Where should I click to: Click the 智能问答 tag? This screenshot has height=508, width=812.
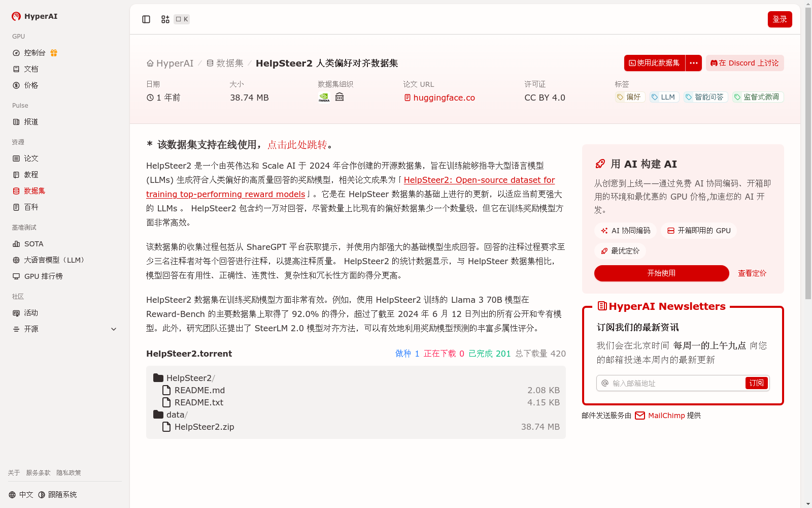coord(705,97)
